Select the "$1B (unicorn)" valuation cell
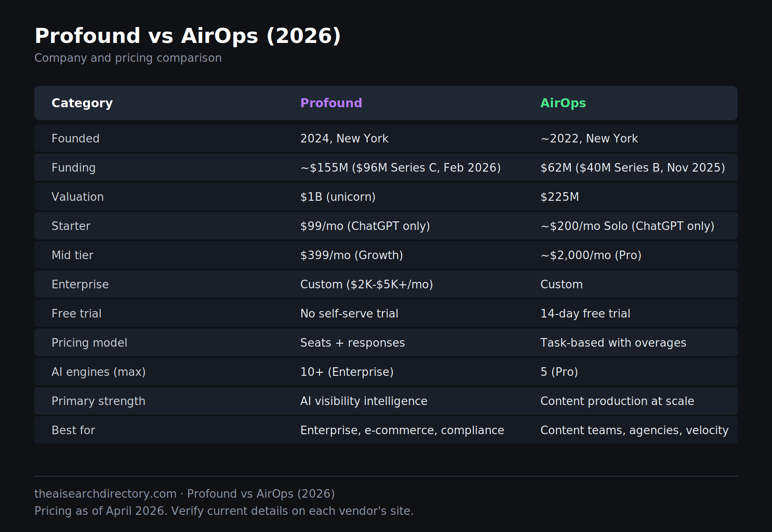Viewport: 772px width, 532px height. click(x=338, y=197)
